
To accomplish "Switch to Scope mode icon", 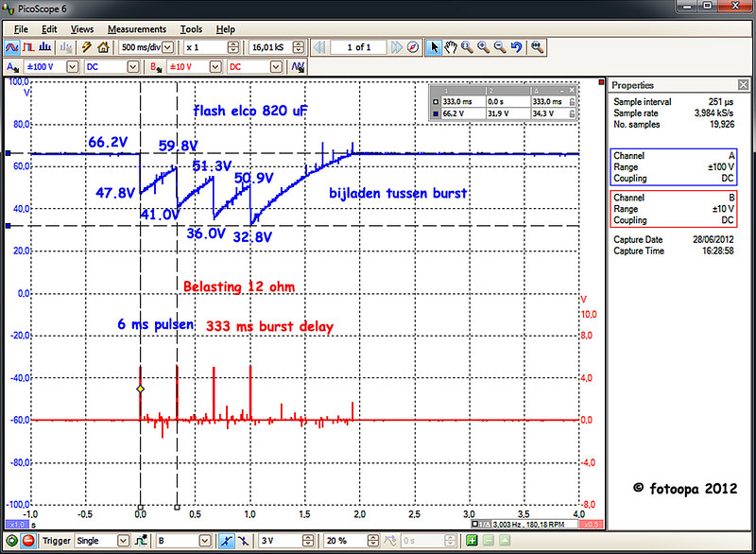I will pyautogui.click(x=11, y=47).
